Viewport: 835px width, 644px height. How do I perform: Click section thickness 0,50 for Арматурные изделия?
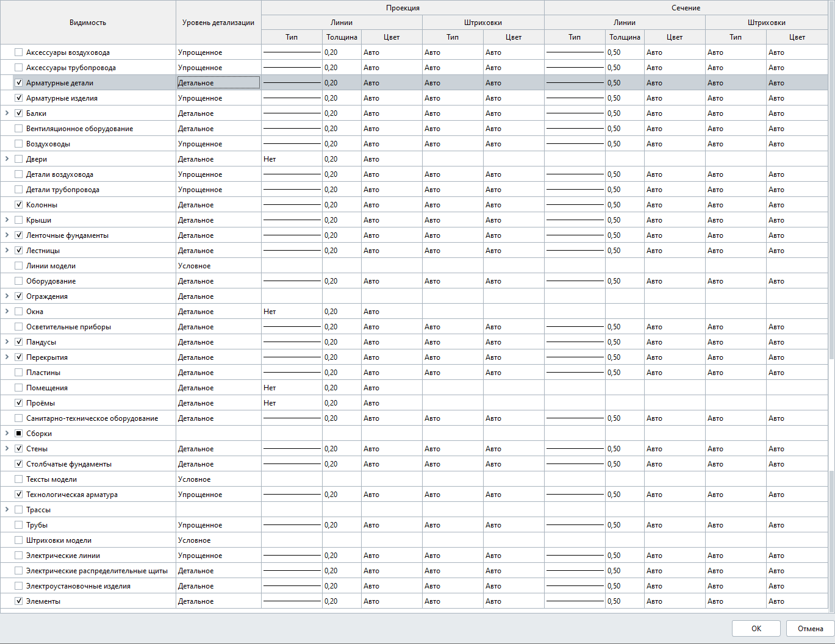625,98
